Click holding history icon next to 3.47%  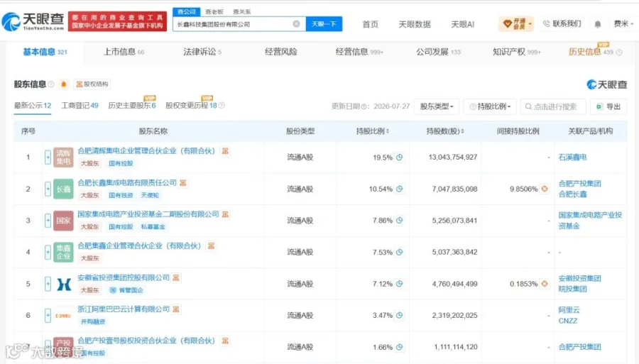[399, 315]
